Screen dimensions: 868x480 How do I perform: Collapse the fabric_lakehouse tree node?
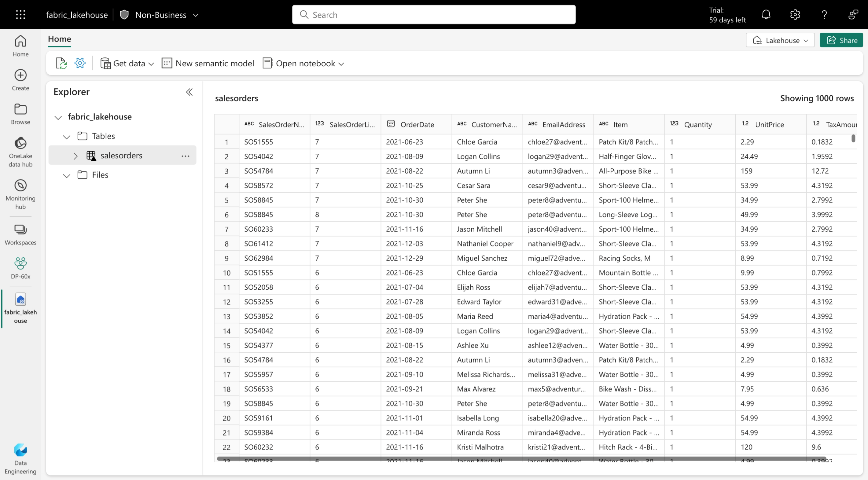(x=58, y=116)
